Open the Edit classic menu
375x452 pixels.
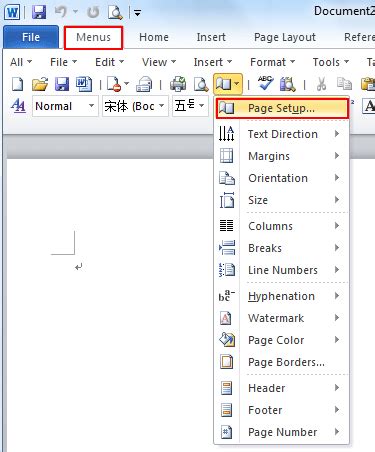coord(109,62)
